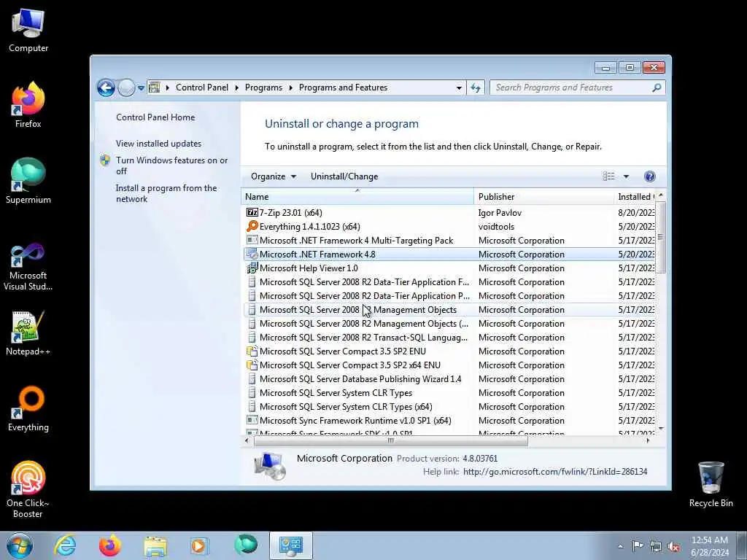Open Firefox from the taskbar
This screenshot has height=560, width=747.
(109, 545)
